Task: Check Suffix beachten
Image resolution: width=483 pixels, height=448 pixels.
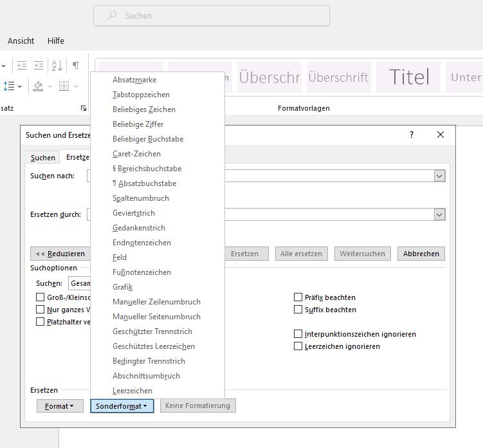Action: pyautogui.click(x=298, y=310)
